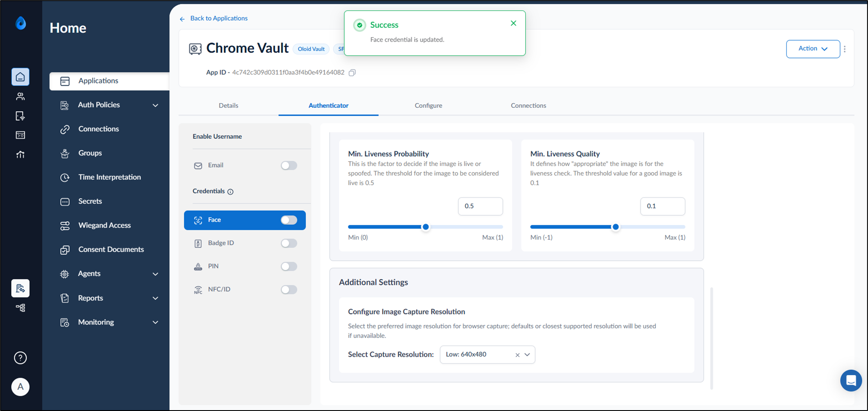Screen dimensions: 868x411
Task: Open the hierarchy tree icon in the rail
Action: click(20, 308)
